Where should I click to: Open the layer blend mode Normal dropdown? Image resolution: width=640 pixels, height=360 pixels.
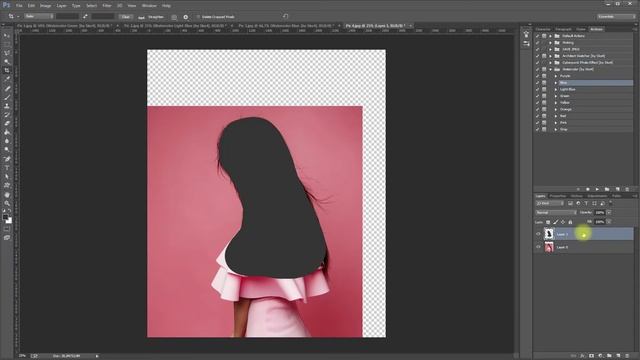coord(556,213)
